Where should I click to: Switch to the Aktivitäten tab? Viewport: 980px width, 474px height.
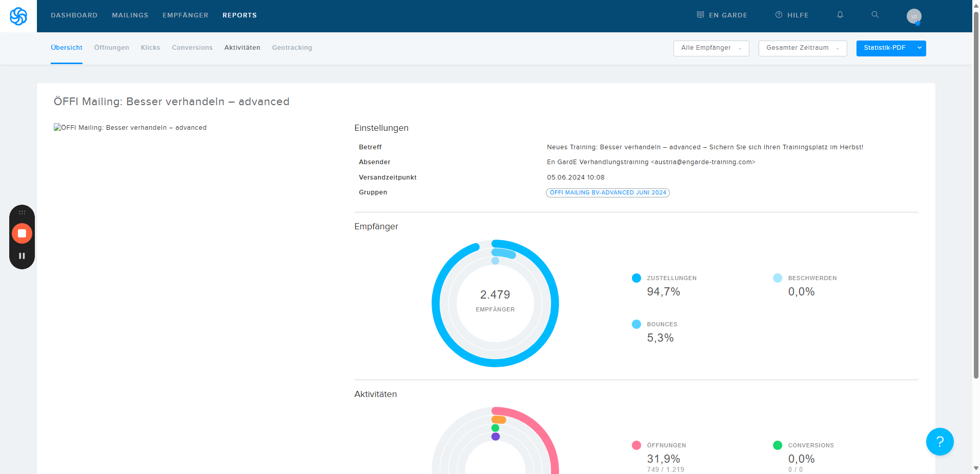(x=242, y=48)
